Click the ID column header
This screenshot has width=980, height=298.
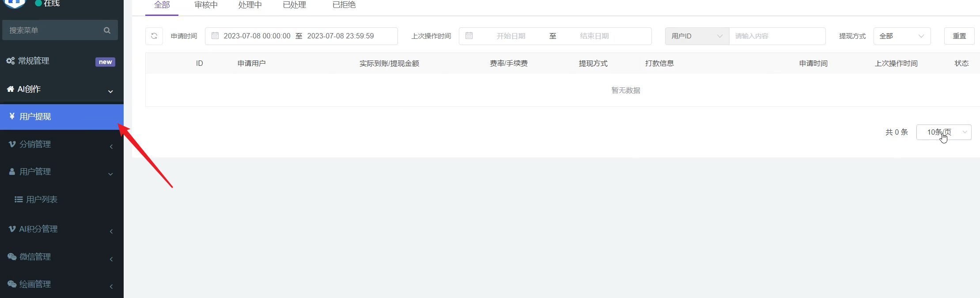[x=200, y=64]
